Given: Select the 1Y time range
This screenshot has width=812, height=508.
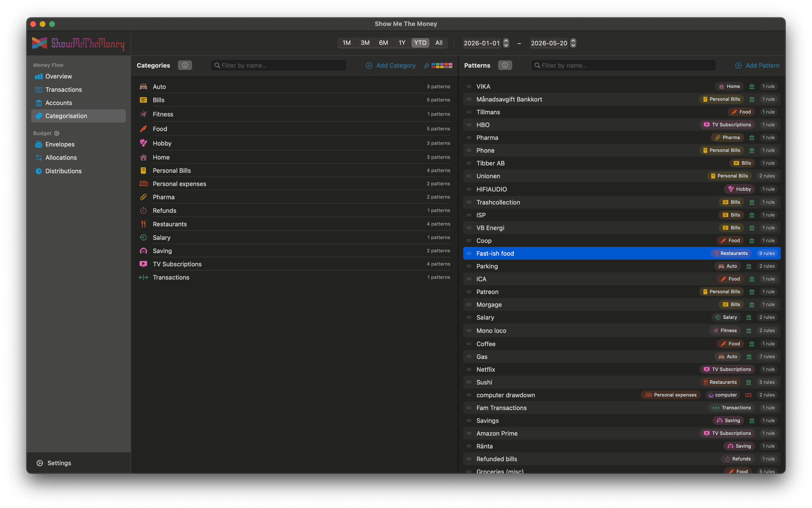Looking at the screenshot, I should click(402, 43).
